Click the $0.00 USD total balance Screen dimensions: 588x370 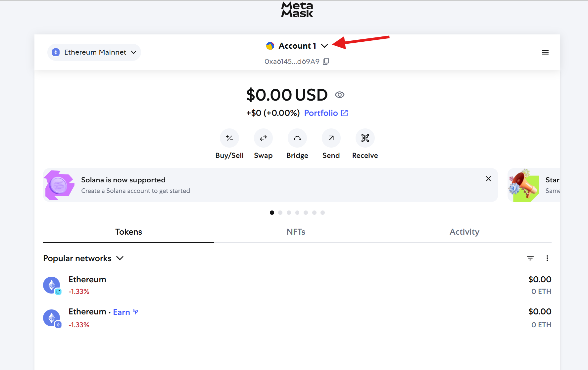tap(287, 95)
